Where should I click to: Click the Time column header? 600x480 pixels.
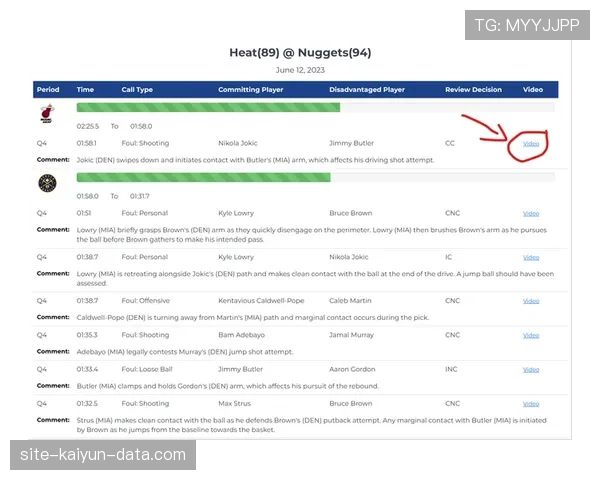coord(85,90)
